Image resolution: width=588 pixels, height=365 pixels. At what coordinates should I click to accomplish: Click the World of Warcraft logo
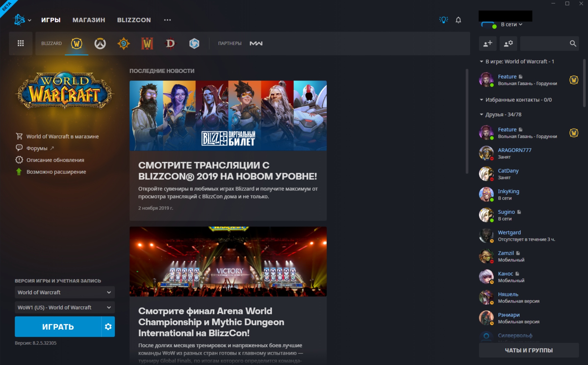tap(65, 90)
